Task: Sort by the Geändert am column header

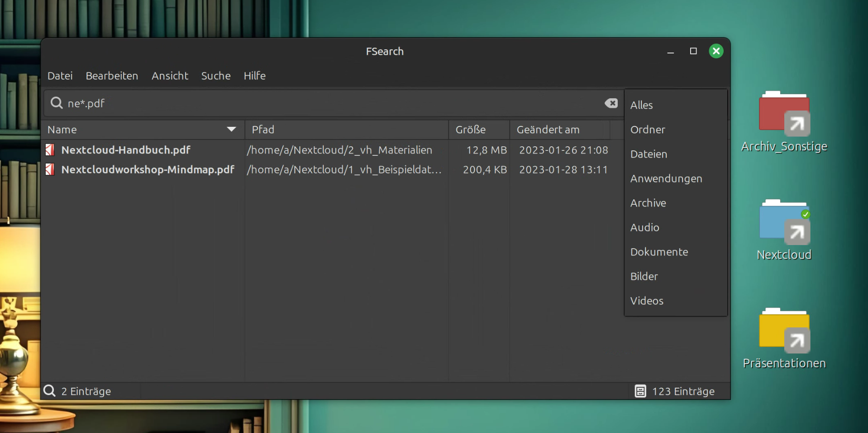Action: 560,130
